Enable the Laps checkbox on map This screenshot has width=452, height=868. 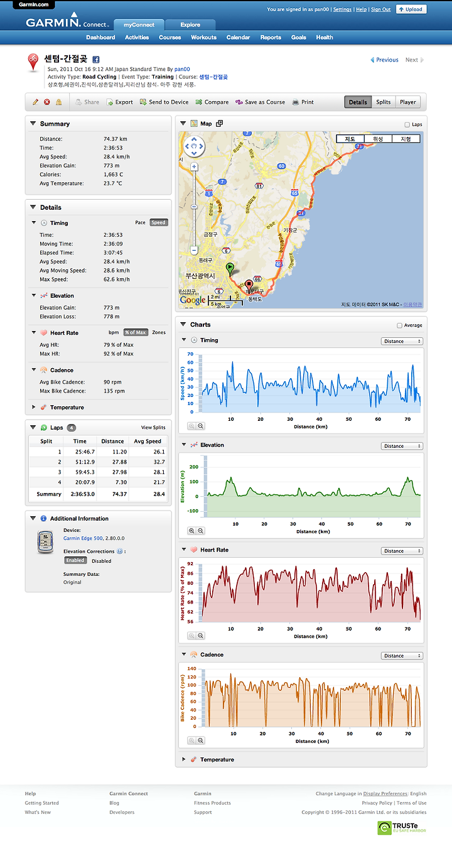[407, 125]
